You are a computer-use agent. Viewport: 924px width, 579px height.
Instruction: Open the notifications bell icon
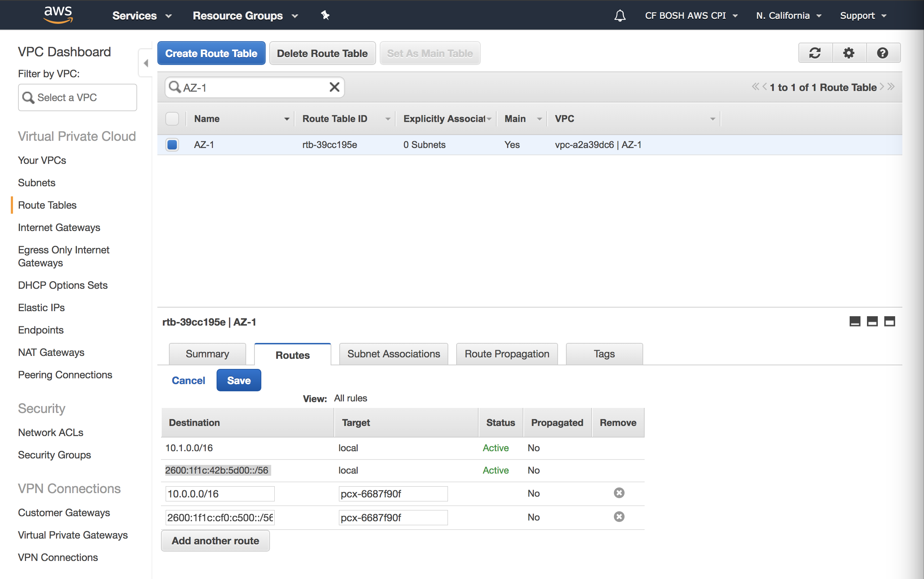click(620, 16)
